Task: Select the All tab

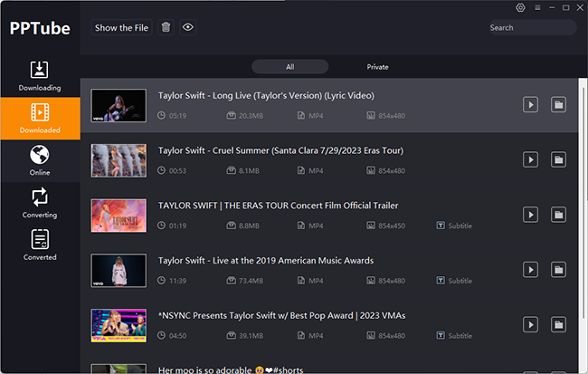Action: [289, 67]
